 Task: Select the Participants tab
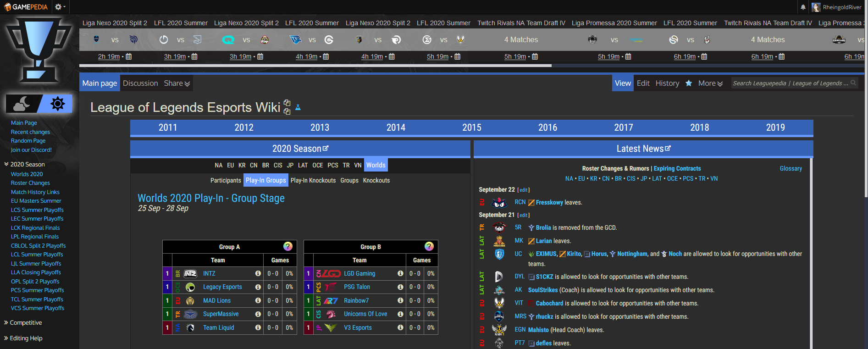[226, 180]
